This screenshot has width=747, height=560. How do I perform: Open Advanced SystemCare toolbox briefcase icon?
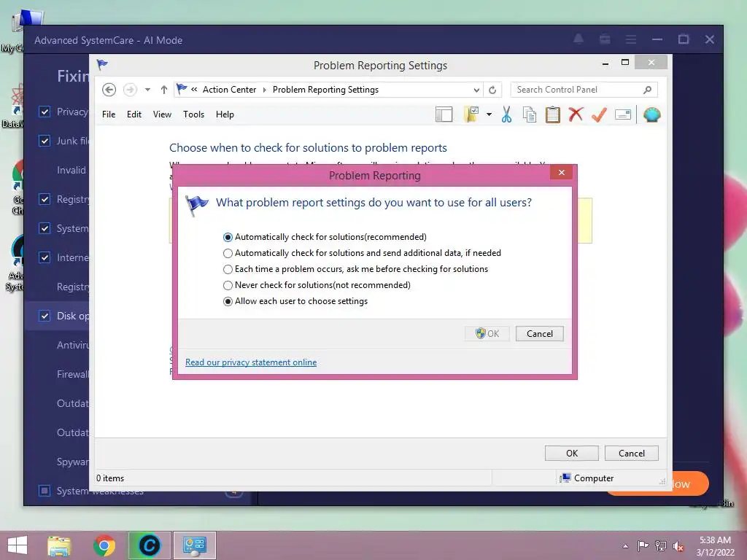[x=605, y=39]
